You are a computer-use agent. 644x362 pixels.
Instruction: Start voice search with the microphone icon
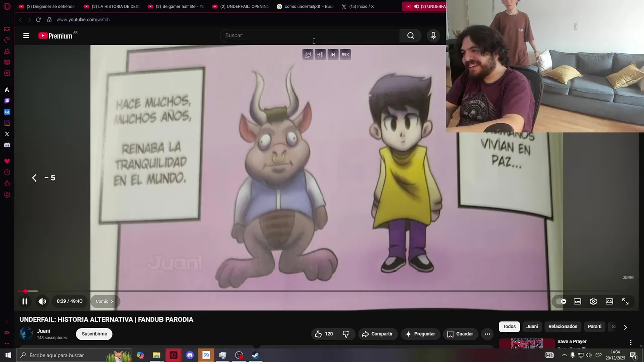click(433, 36)
